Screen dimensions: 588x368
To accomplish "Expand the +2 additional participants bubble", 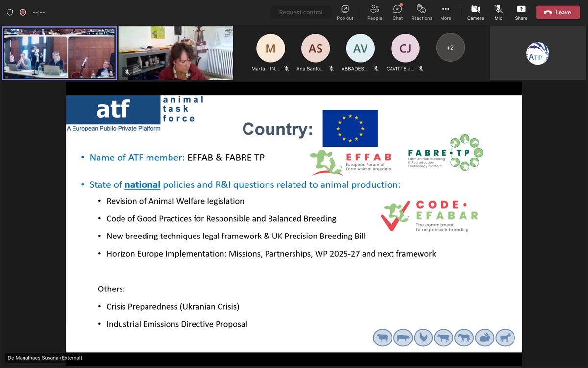I will [450, 48].
